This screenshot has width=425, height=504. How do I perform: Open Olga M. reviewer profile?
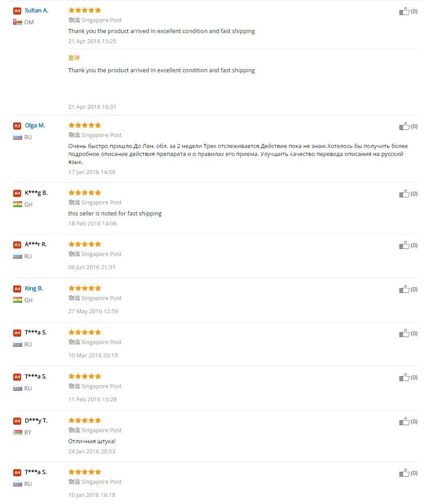pyautogui.click(x=35, y=126)
